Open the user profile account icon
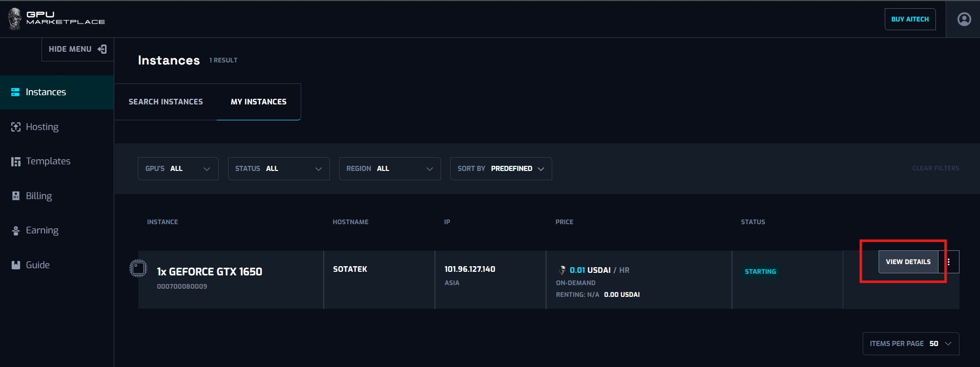 click(x=964, y=19)
